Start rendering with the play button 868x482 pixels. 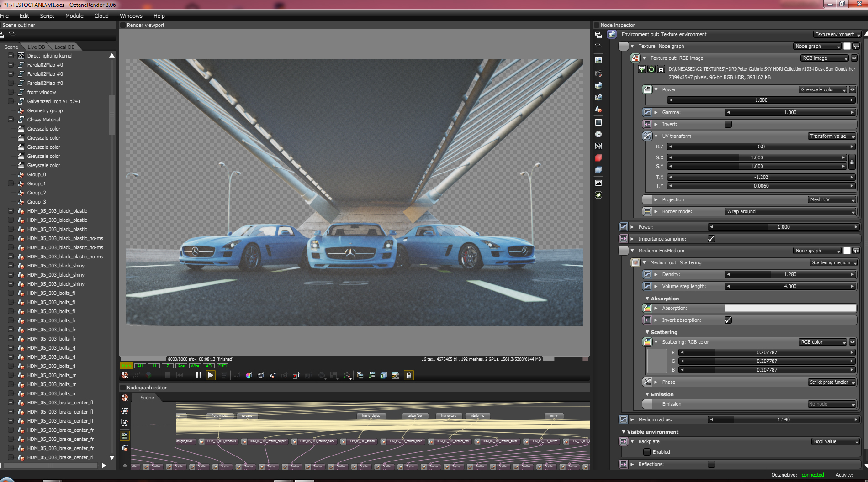coord(211,375)
